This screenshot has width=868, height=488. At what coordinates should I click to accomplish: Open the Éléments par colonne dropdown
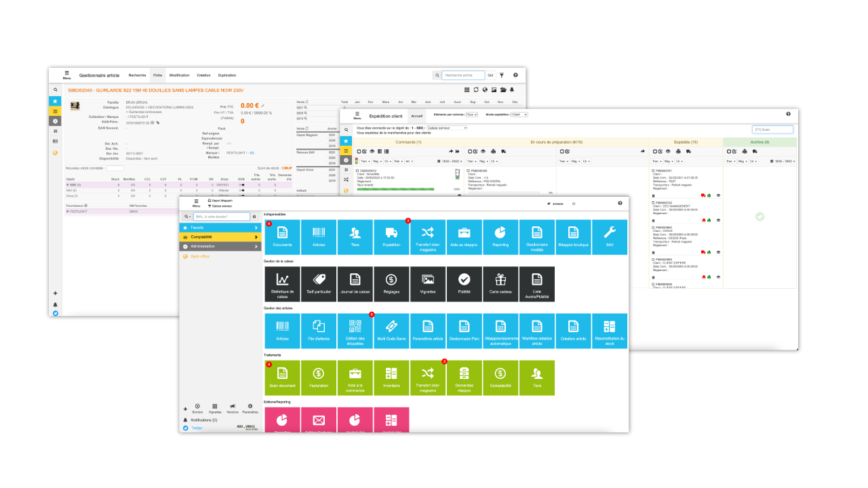point(471,115)
